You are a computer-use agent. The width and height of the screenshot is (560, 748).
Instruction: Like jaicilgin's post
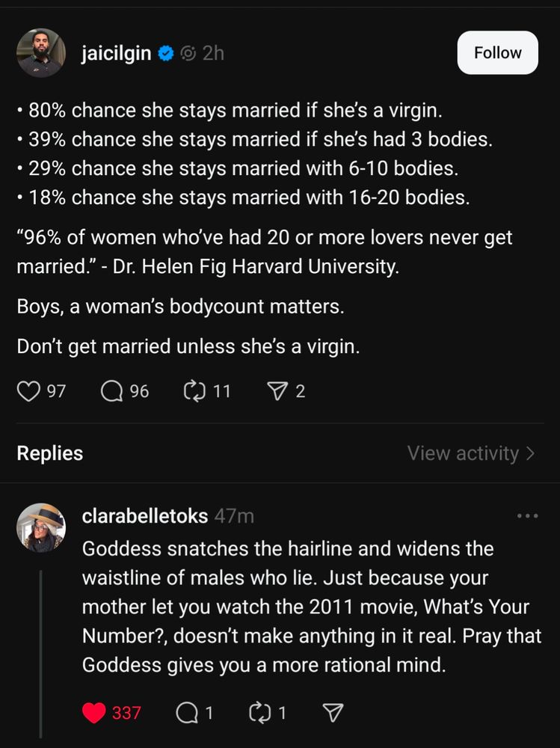pos(28,390)
